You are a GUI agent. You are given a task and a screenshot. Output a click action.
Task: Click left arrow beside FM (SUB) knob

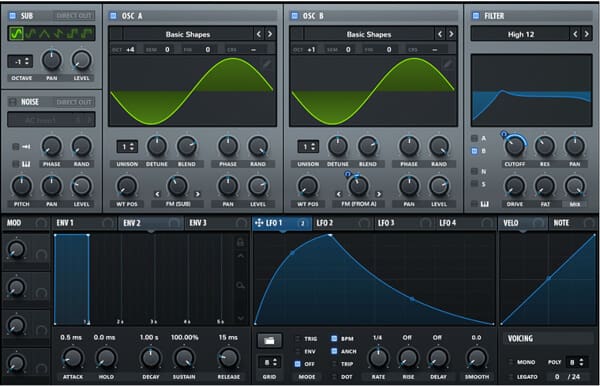(x=157, y=194)
